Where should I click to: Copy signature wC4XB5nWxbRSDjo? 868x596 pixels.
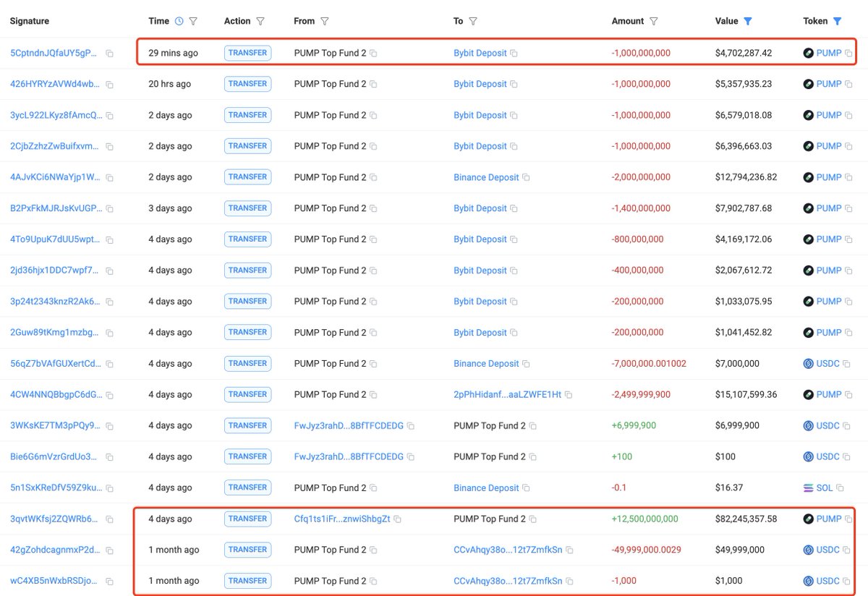109,582
